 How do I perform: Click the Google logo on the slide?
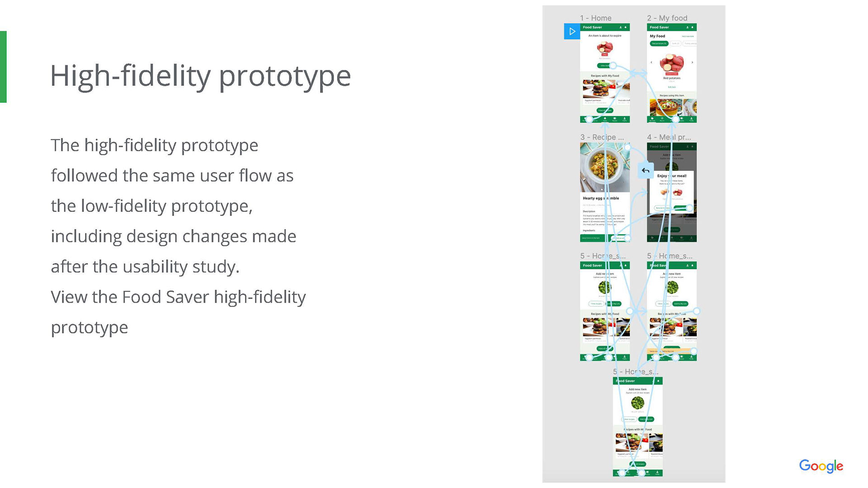click(x=821, y=466)
